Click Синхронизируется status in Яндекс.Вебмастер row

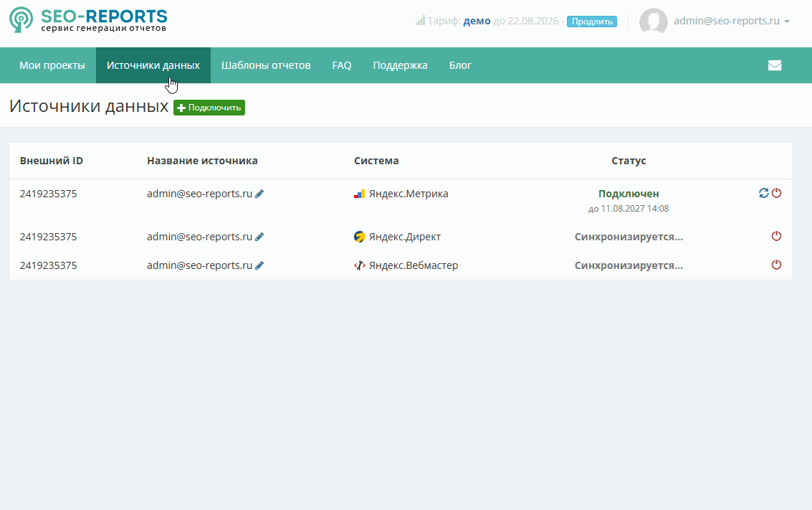pos(629,265)
